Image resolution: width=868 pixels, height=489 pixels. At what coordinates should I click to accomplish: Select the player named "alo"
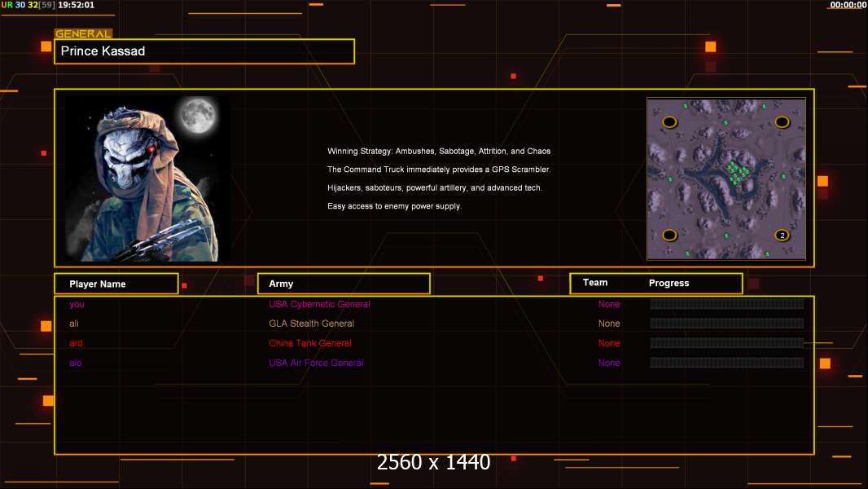(75, 363)
